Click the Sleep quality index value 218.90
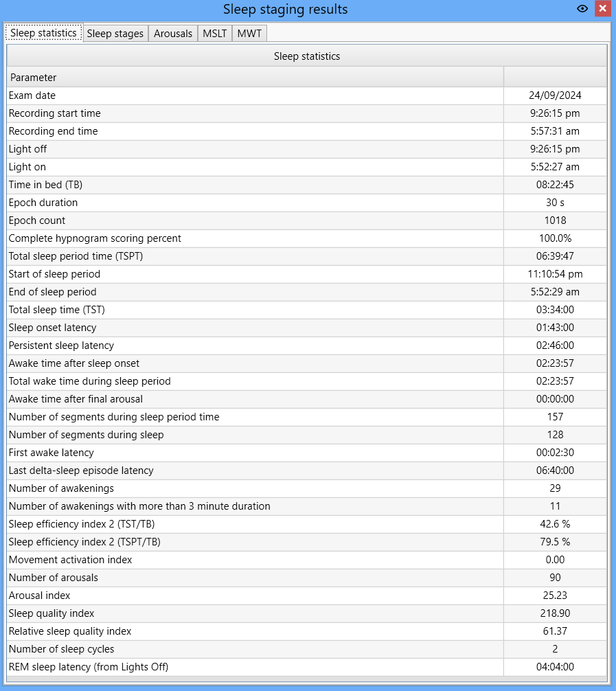The width and height of the screenshot is (616, 691). (555, 613)
